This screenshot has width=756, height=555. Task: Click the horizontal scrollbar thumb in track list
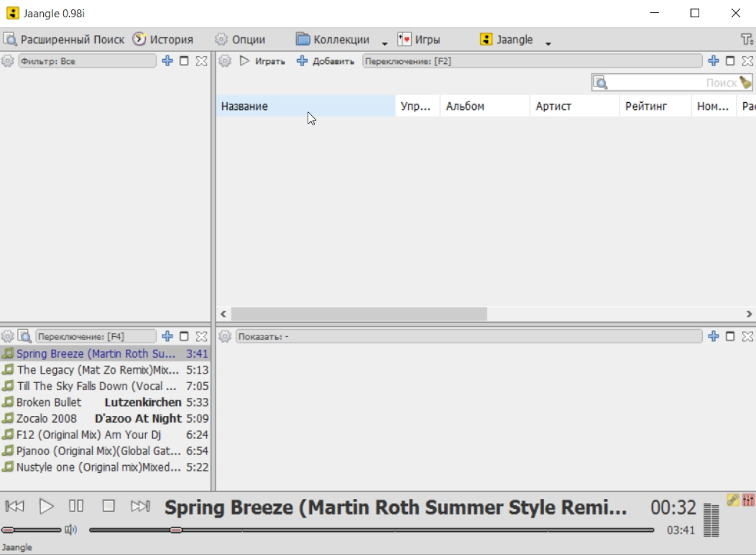[359, 314]
